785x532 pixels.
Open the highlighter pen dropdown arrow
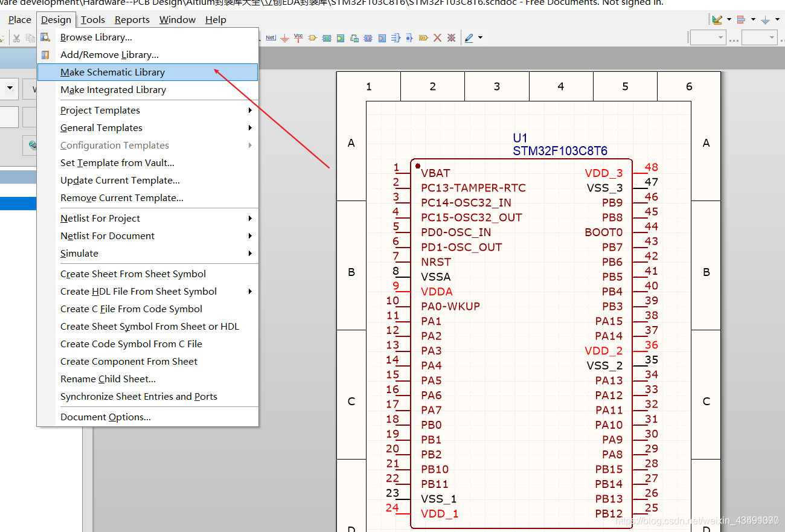coord(481,37)
